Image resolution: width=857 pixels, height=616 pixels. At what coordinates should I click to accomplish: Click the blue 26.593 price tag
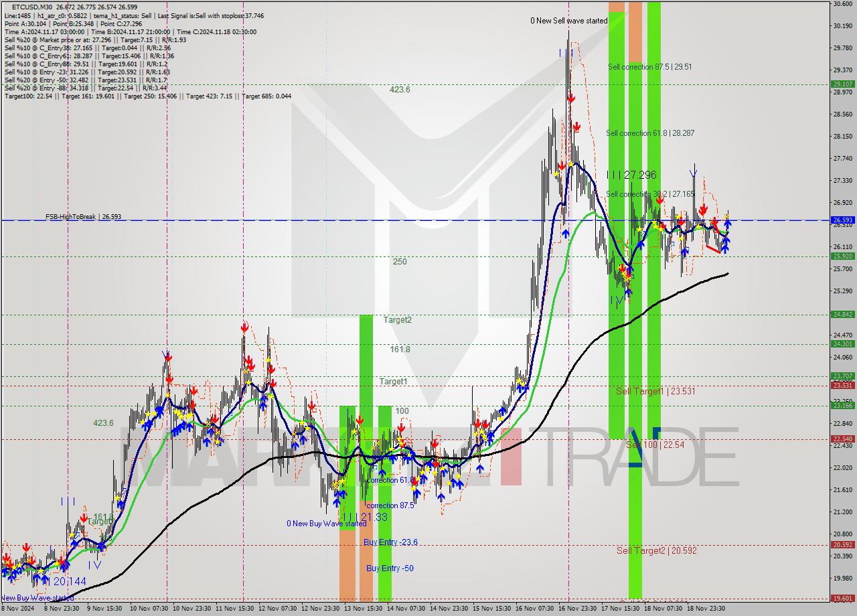click(842, 220)
